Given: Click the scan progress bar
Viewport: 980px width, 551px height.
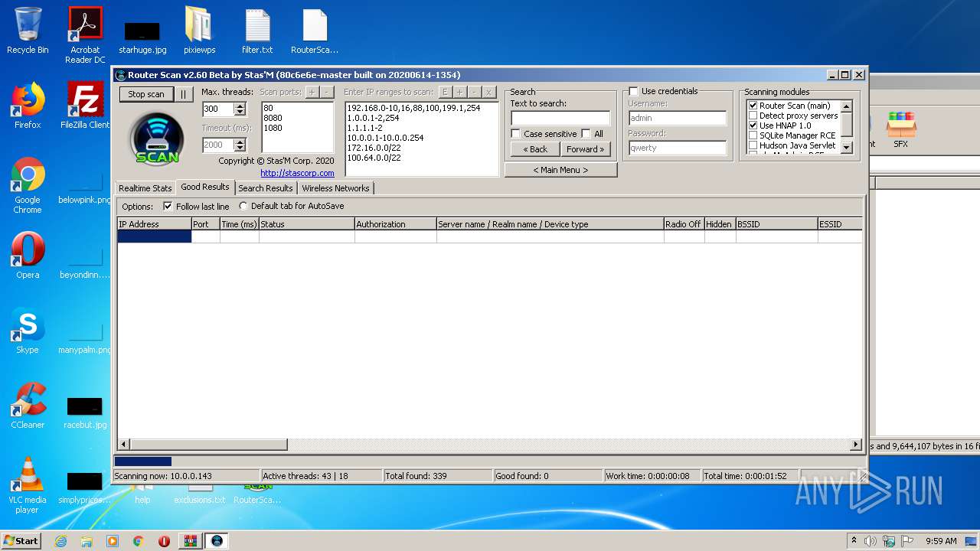Looking at the screenshot, I should click(489, 461).
